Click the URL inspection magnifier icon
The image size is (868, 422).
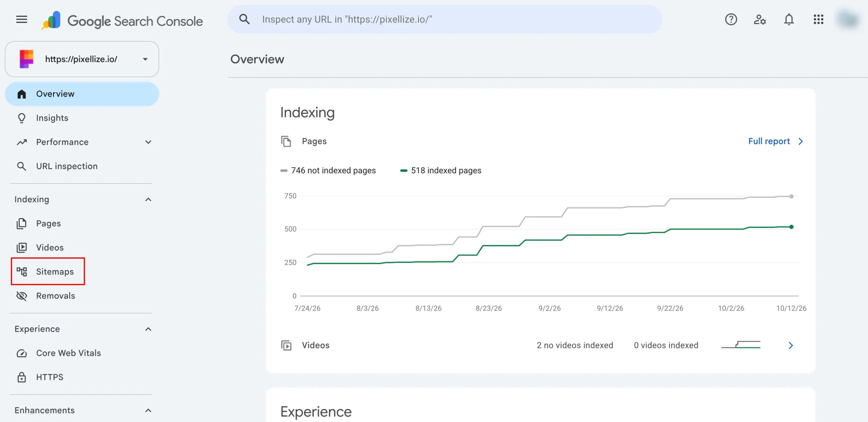point(22,166)
